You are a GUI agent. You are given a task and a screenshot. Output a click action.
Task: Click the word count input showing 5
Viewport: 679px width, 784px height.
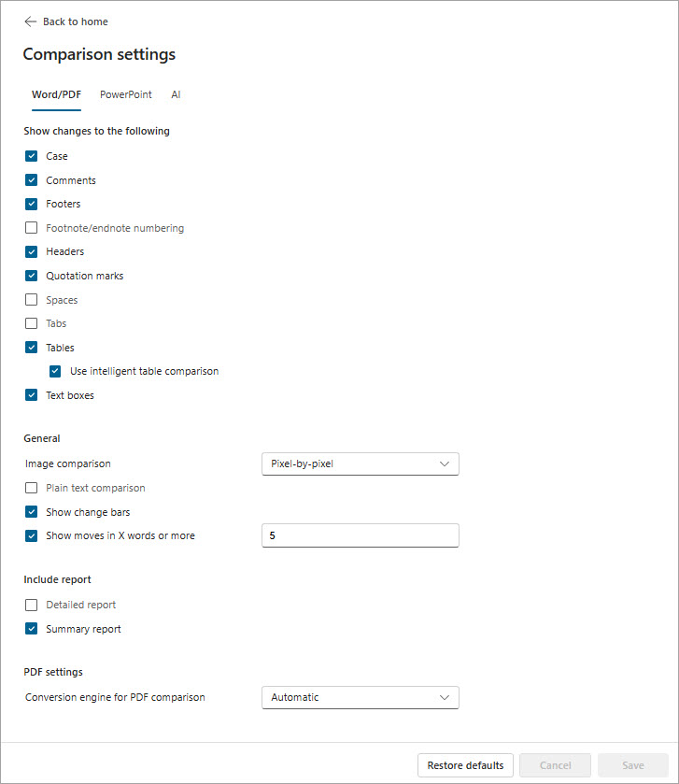[x=360, y=535]
